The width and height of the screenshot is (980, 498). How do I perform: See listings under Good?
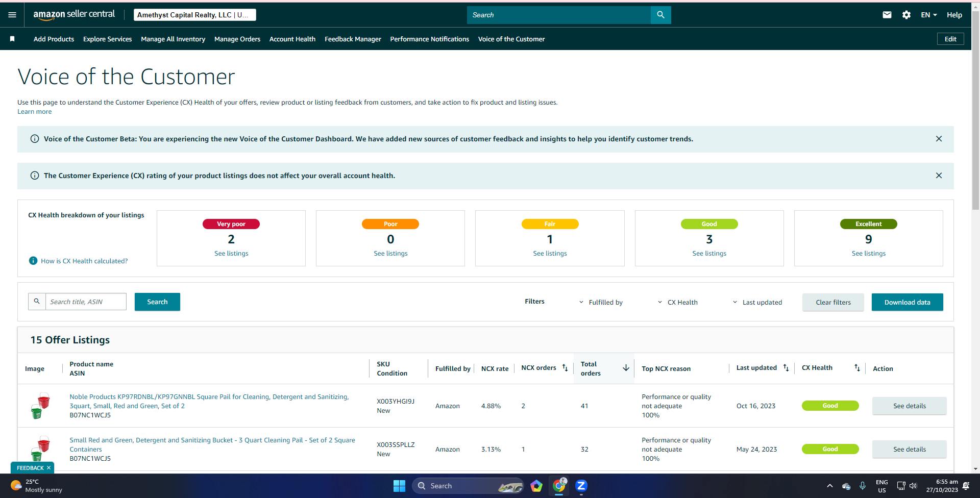[709, 253]
